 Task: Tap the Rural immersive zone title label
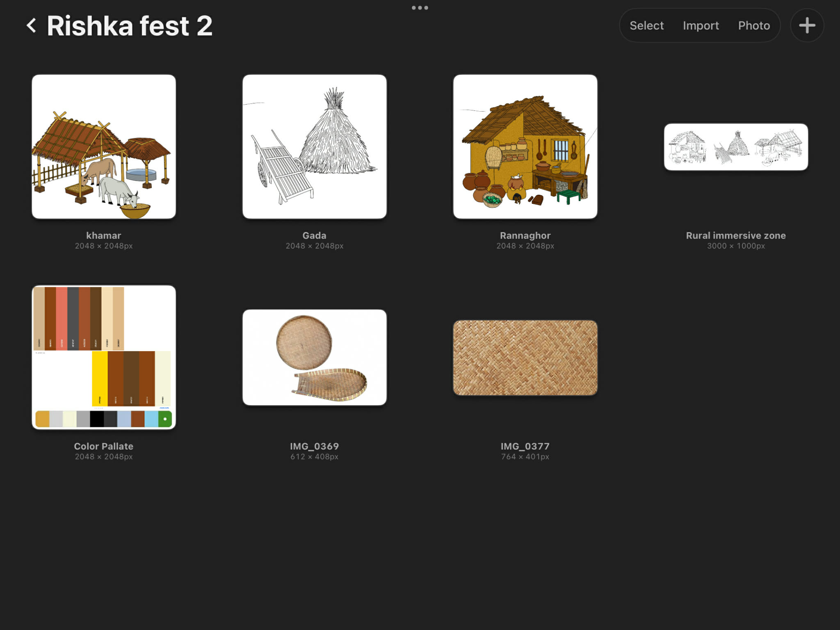point(736,235)
